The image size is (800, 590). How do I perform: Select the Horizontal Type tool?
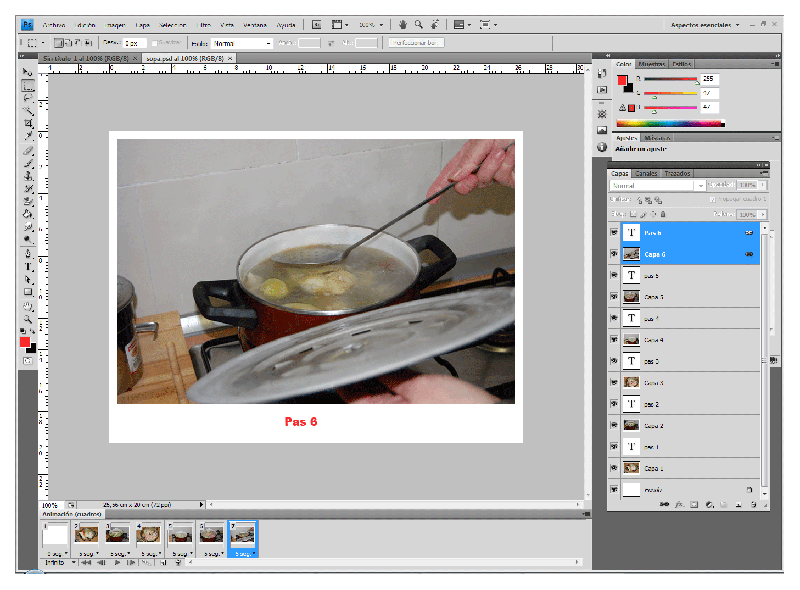[28, 267]
